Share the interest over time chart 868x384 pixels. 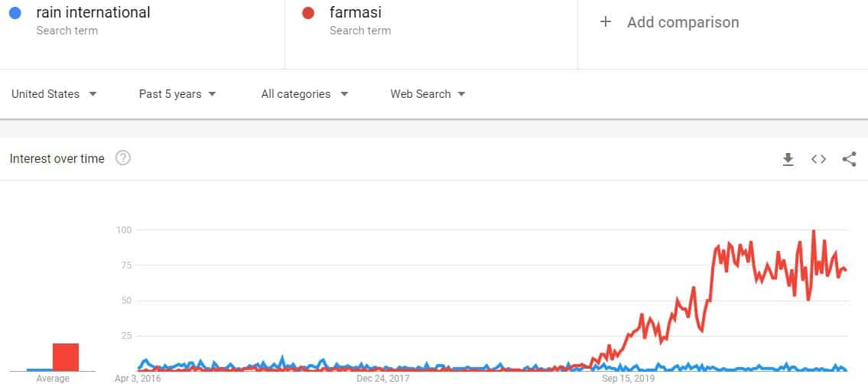coord(849,159)
